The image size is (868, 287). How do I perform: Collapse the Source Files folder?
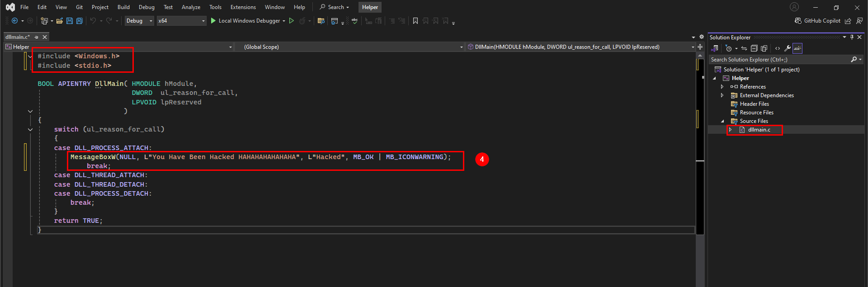(722, 121)
